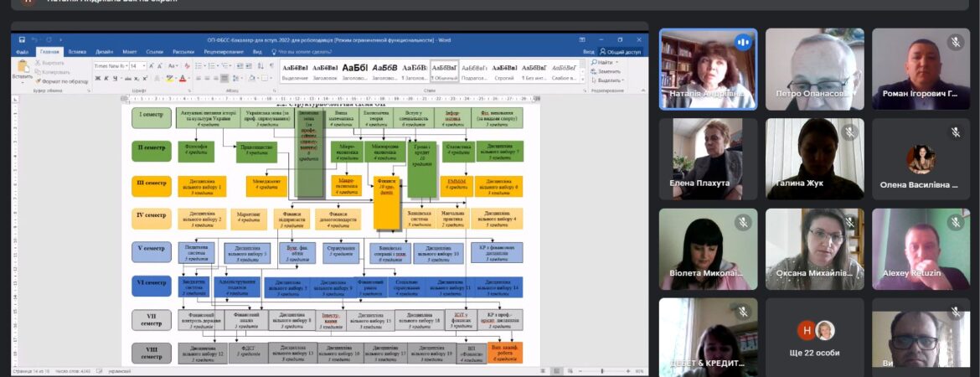
Task: Toggle show paragraph marks ¶
Action: (x=271, y=66)
